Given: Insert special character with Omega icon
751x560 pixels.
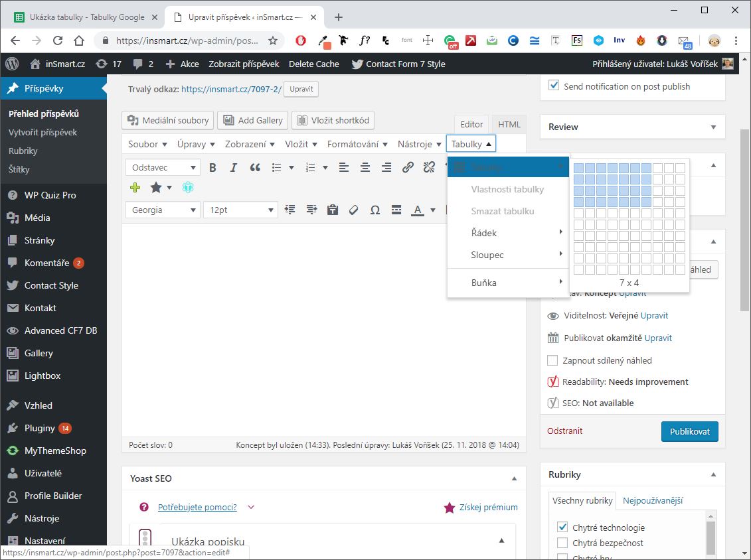Looking at the screenshot, I should click(375, 210).
